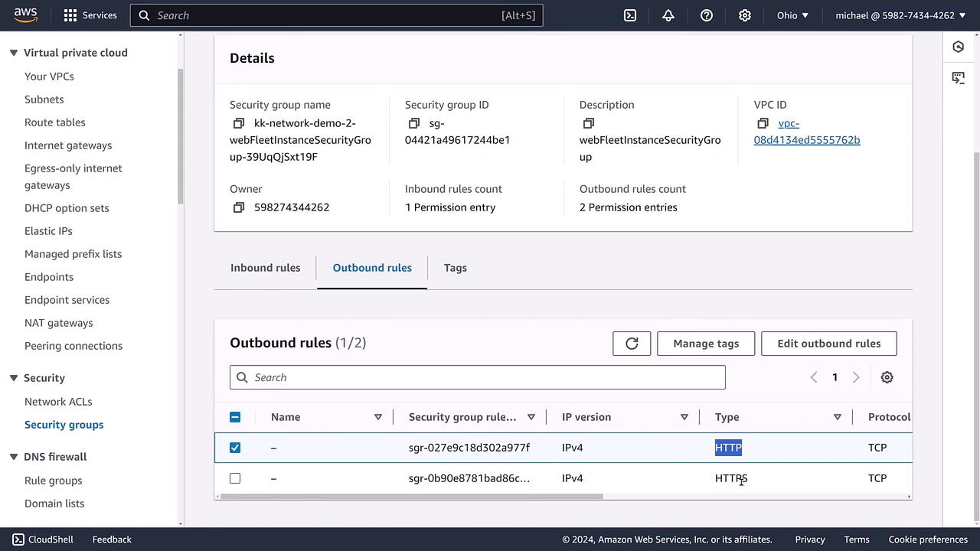Focus the outbound rules search field
980x551 pixels.
pyautogui.click(x=477, y=377)
